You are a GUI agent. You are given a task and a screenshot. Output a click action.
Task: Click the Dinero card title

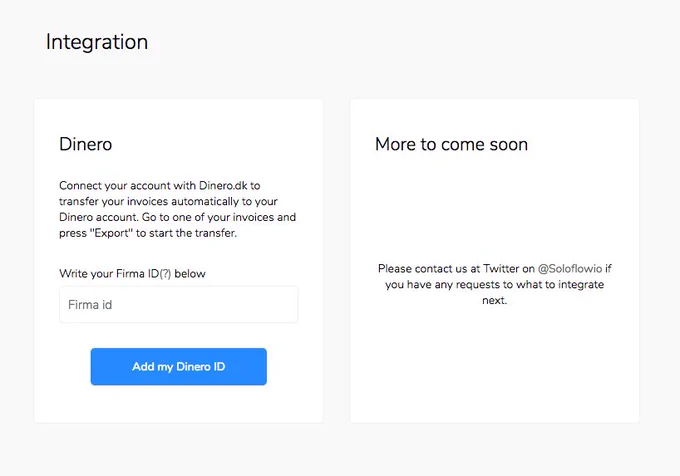coord(85,144)
